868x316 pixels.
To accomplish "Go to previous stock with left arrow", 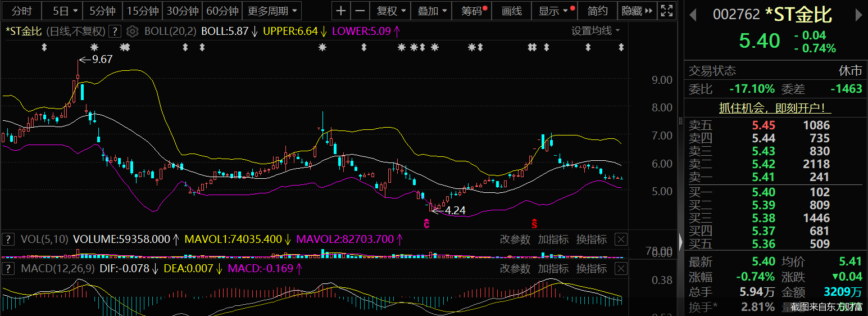I will click(x=693, y=15).
